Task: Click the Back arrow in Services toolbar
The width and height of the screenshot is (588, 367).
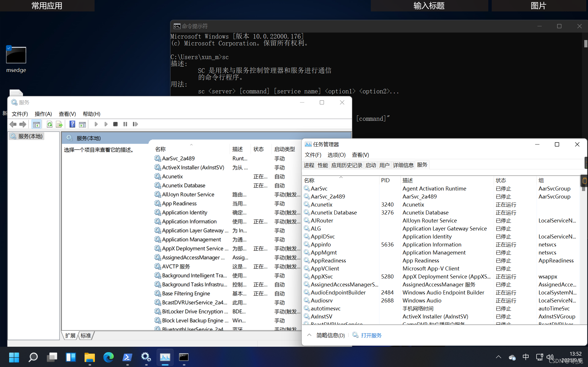Action: tap(13, 124)
